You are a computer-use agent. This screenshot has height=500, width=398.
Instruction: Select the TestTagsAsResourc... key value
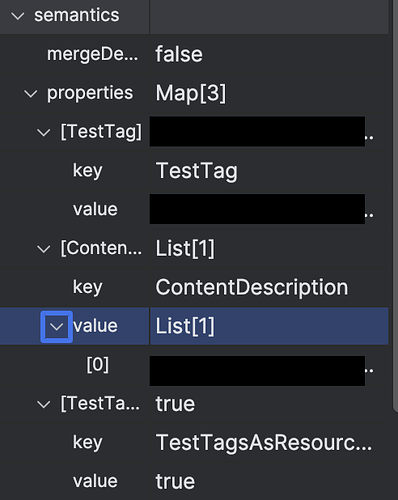point(264,443)
